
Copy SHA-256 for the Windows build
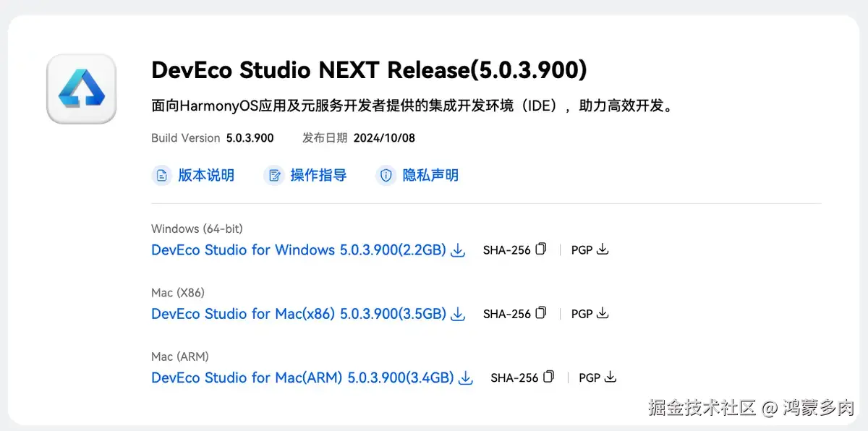click(x=541, y=249)
